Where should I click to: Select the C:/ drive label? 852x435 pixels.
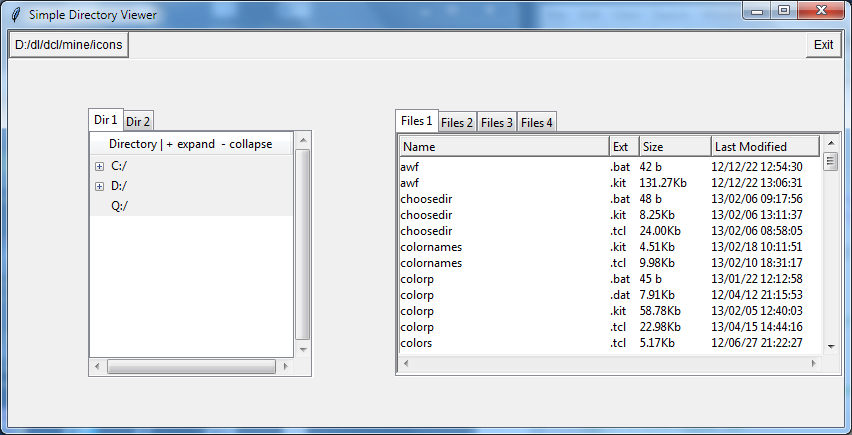click(x=119, y=166)
